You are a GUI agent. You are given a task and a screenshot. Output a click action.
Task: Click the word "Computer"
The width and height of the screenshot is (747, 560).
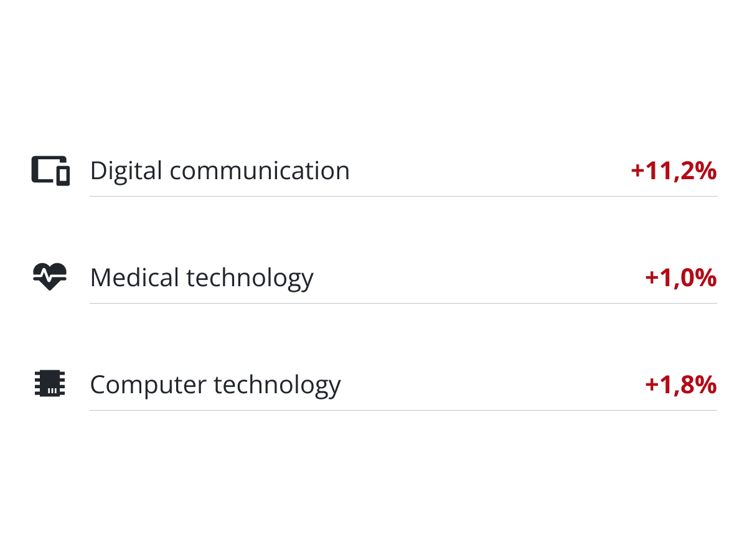(148, 385)
